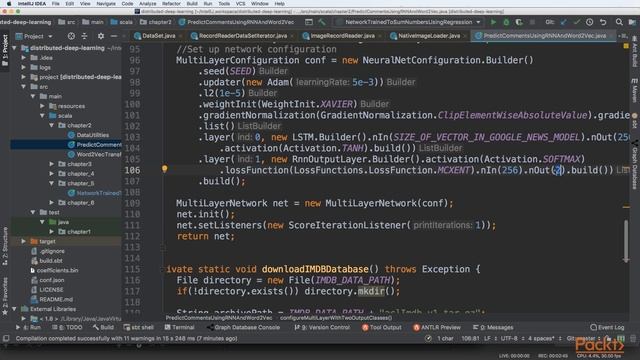Expand the logs folder
The height and width of the screenshot is (360, 640).
point(24,68)
